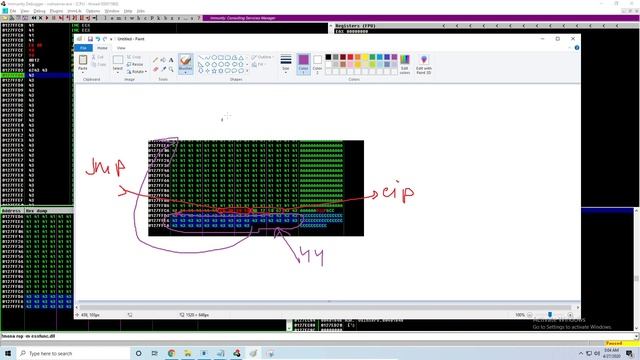
Task: Select the Magnifier tool in Paint
Action: [x=171, y=69]
